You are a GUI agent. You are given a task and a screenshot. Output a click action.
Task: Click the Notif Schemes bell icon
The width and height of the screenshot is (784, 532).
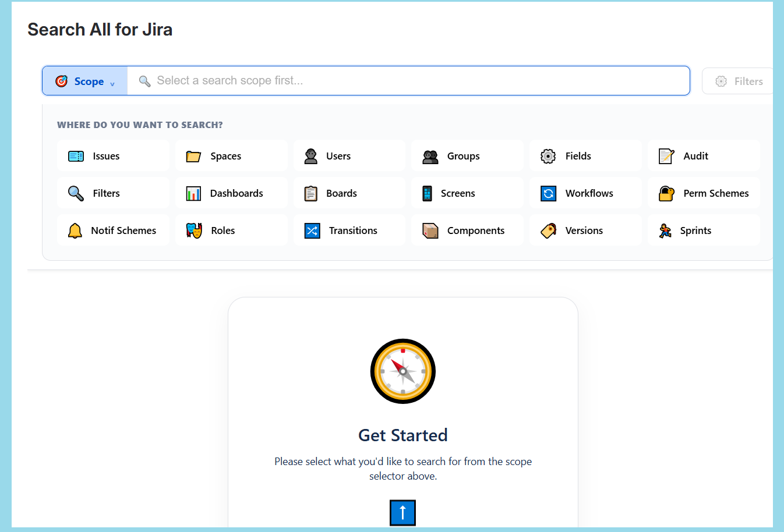(x=75, y=230)
